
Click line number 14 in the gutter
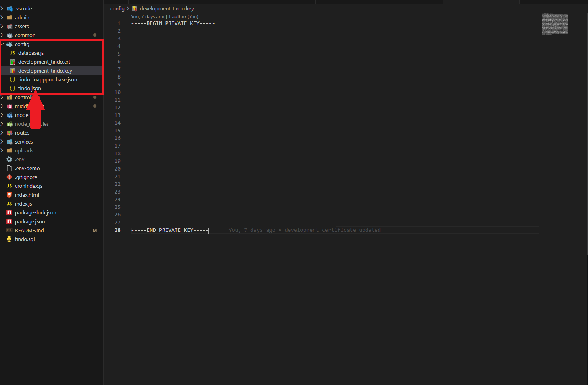click(117, 123)
